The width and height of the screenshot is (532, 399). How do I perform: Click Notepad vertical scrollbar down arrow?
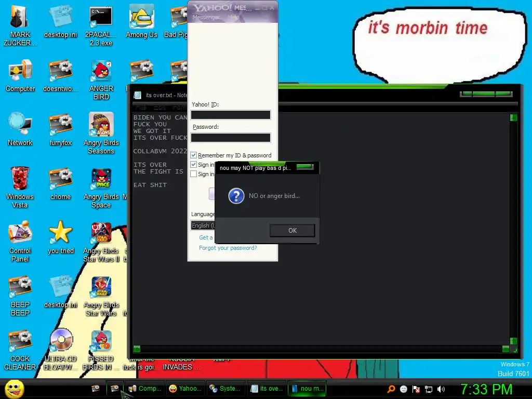(513, 341)
